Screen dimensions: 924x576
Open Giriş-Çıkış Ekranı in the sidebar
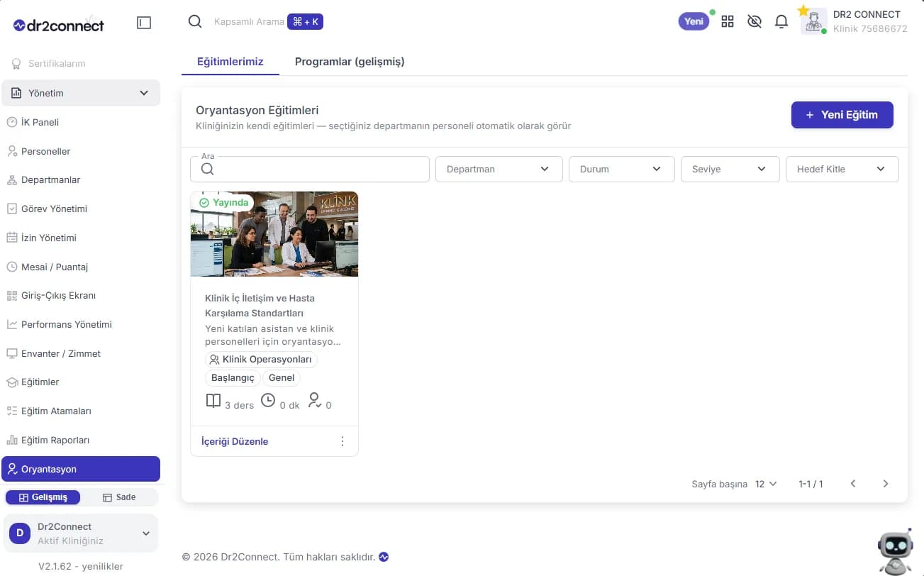[81, 295]
